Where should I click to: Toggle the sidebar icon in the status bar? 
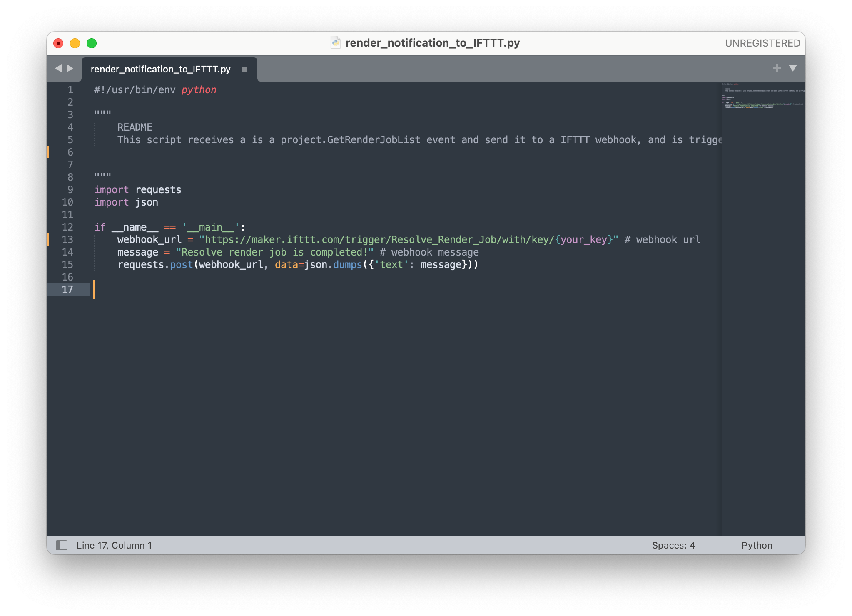(x=62, y=545)
